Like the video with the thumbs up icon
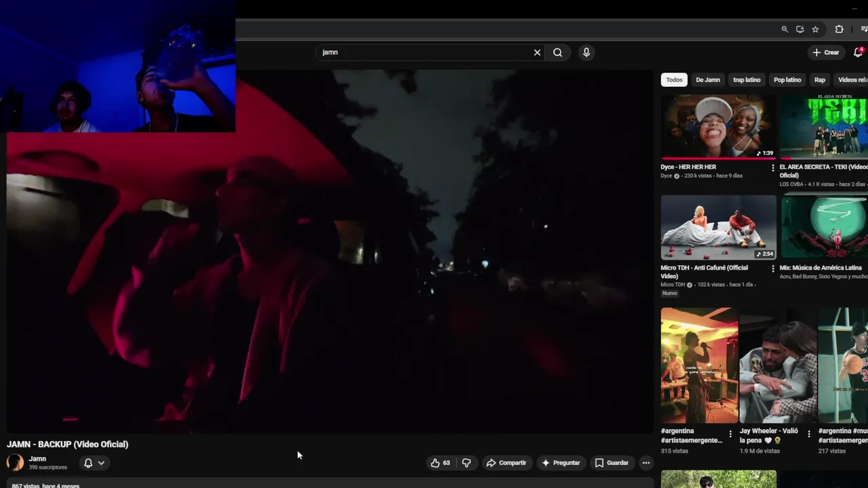The image size is (868, 488). point(440,463)
